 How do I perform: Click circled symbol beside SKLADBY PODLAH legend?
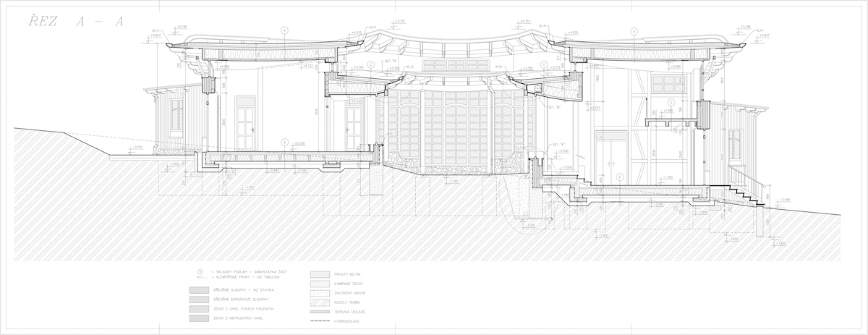(x=200, y=272)
